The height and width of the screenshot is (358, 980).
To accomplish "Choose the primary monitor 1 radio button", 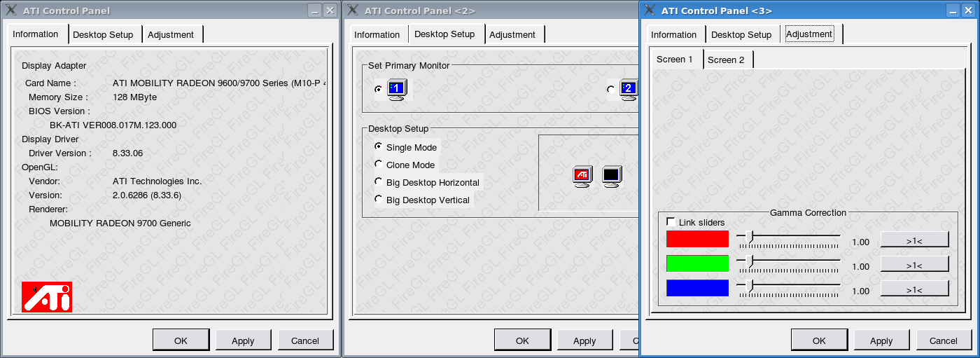I will [x=379, y=89].
